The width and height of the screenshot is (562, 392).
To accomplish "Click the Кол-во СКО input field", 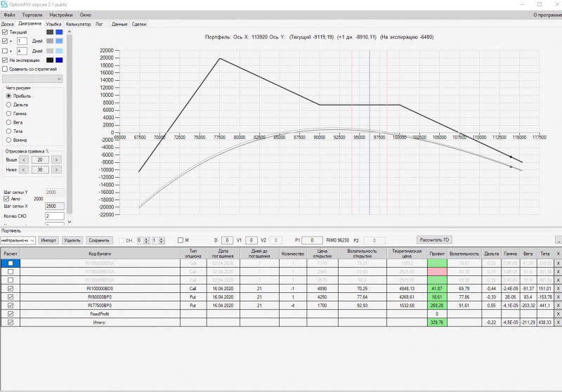I will [55, 216].
